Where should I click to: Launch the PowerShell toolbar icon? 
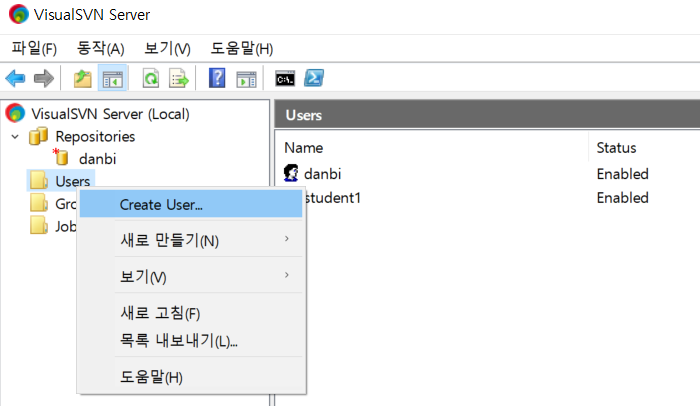[x=314, y=78]
